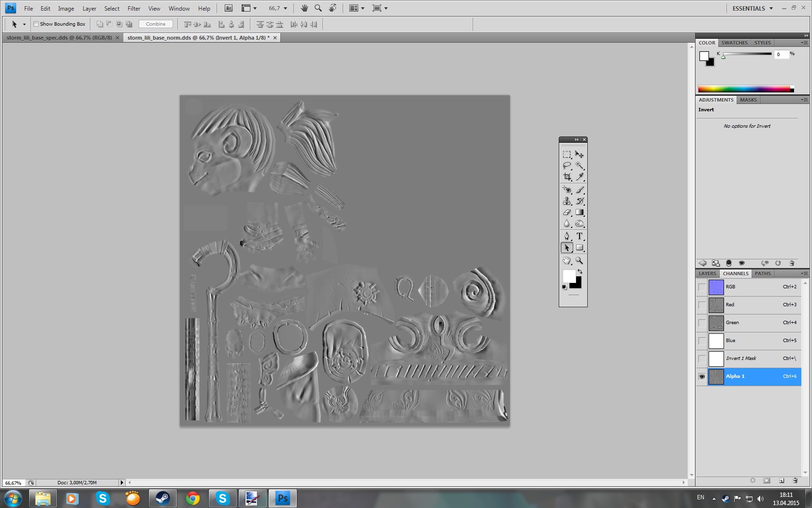Select the Hand tool in toolbox
Screen dimensions: 812x508
tap(567, 261)
